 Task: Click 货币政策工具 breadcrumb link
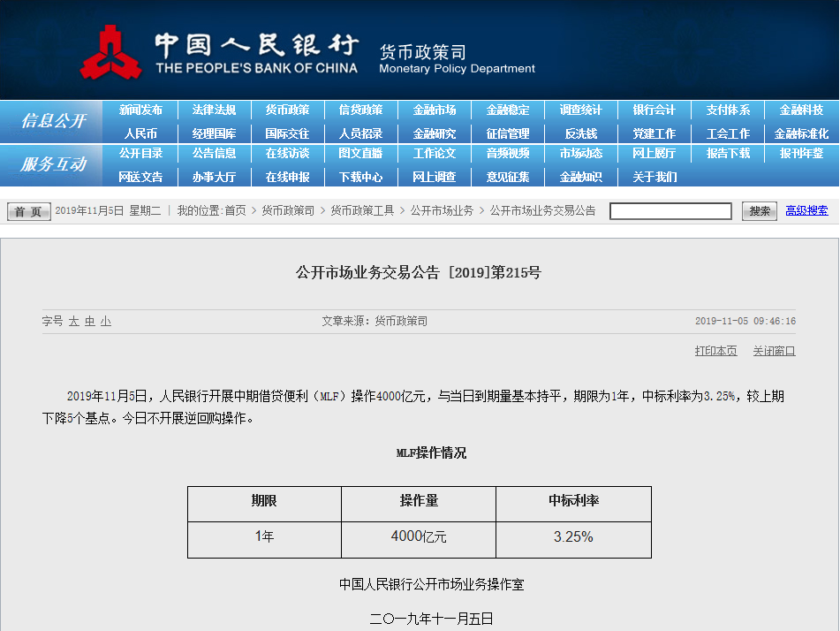(362, 210)
